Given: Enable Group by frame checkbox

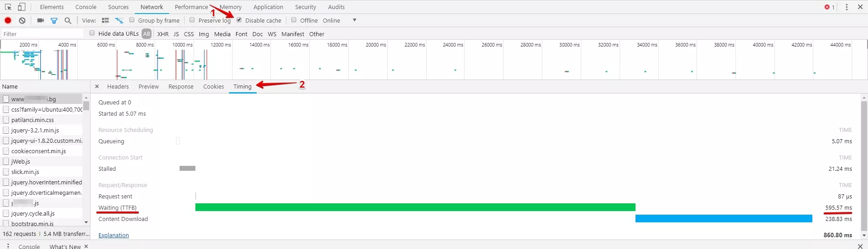Looking at the screenshot, I should pos(132,20).
